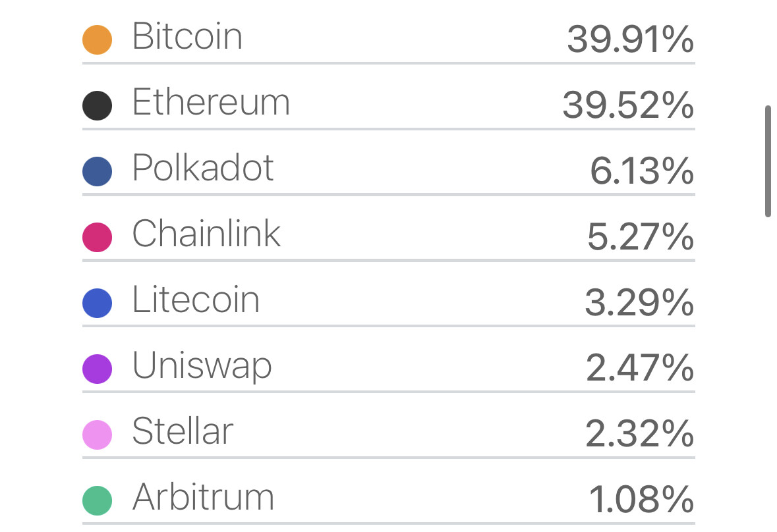
Task: Click the black Ethereum color dot
Action: tap(97, 105)
